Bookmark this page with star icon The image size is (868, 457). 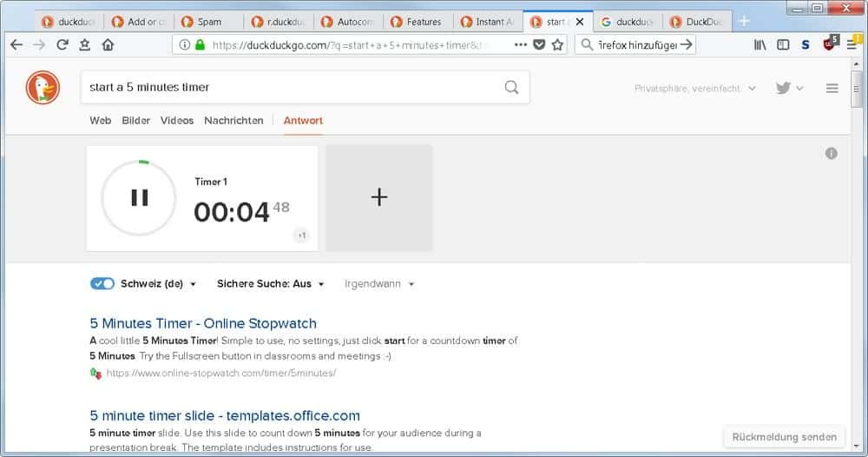pyautogui.click(x=557, y=44)
